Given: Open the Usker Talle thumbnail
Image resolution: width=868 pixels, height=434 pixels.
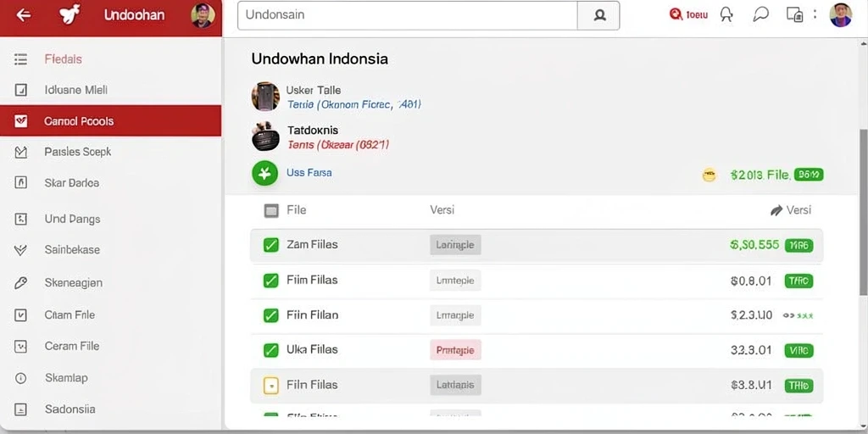Looking at the screenshot, I should [x=265, y=97].
